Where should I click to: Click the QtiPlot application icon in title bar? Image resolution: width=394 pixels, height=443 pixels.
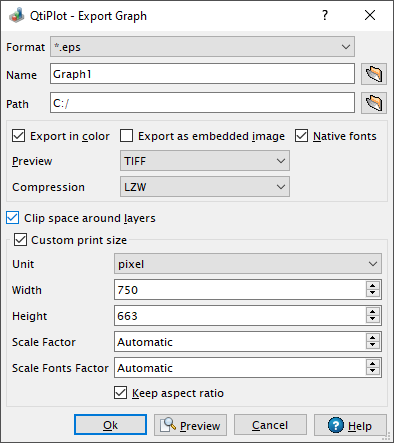tap(17, 15)
